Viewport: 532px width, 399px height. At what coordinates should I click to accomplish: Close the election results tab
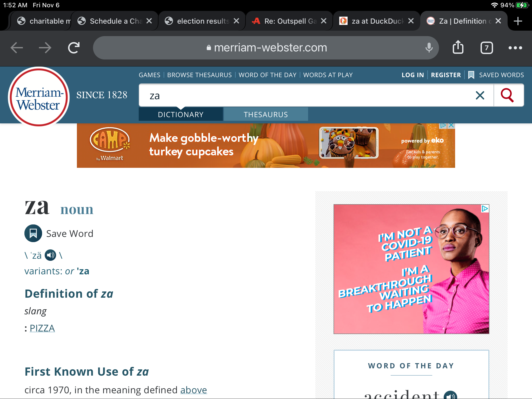pyautogui.click(x=236, y=21)
